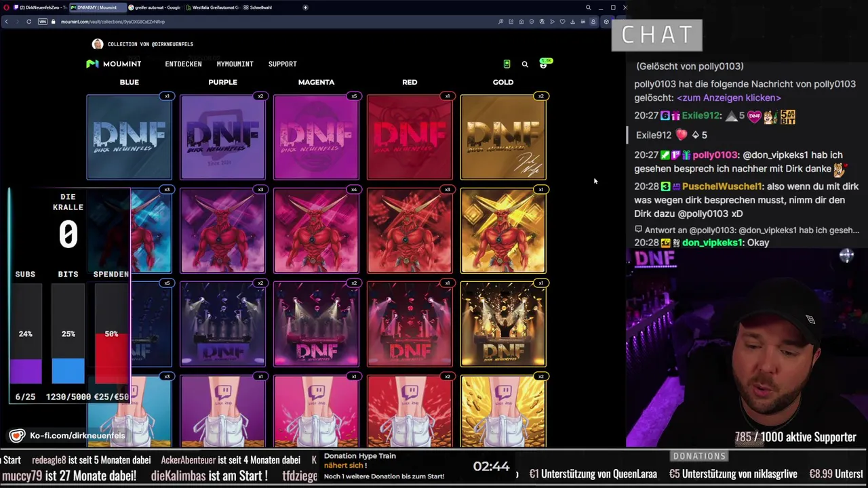
Task: Click the red SPENDEN 50% progress bar
Action: coord(111,333)
